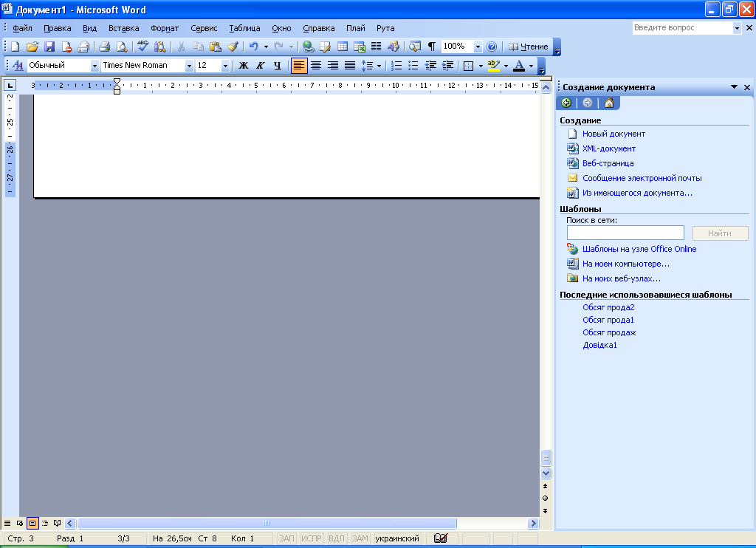The width and height of the screenshot is (756, 548).
Task: Open the 100% zoom dropdown
Action: (478, 47)
